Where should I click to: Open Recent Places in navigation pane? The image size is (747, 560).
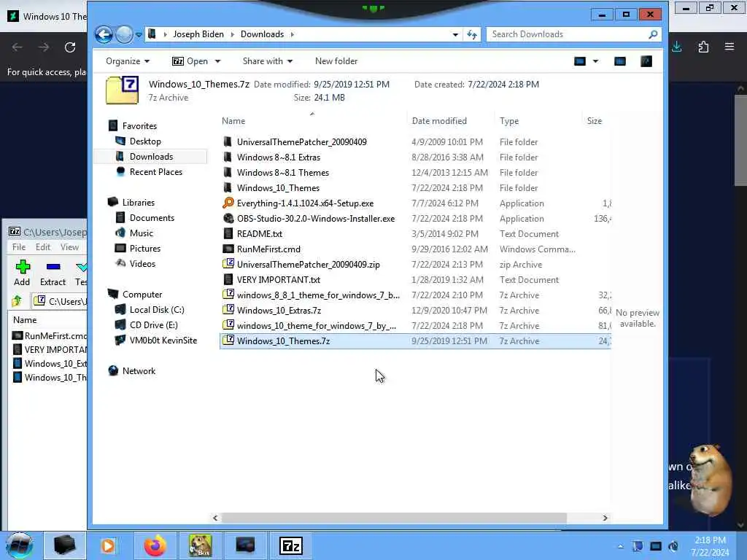click(x=156, y=172)
